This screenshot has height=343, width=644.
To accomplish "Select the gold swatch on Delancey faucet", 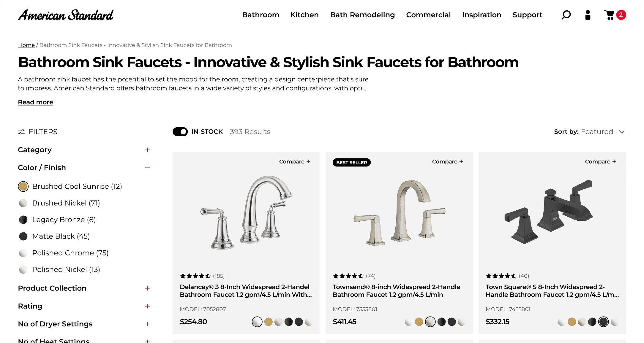I will click(268, 321).
